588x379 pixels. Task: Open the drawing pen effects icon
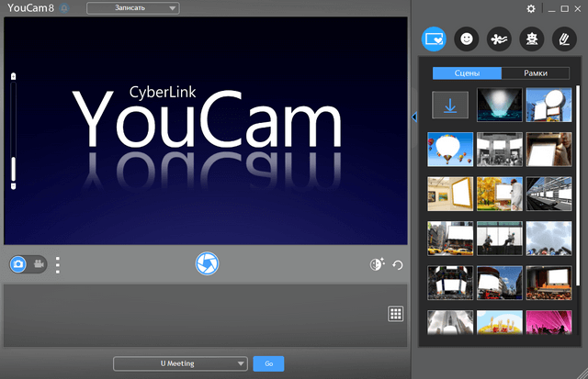tap(564, 39)
